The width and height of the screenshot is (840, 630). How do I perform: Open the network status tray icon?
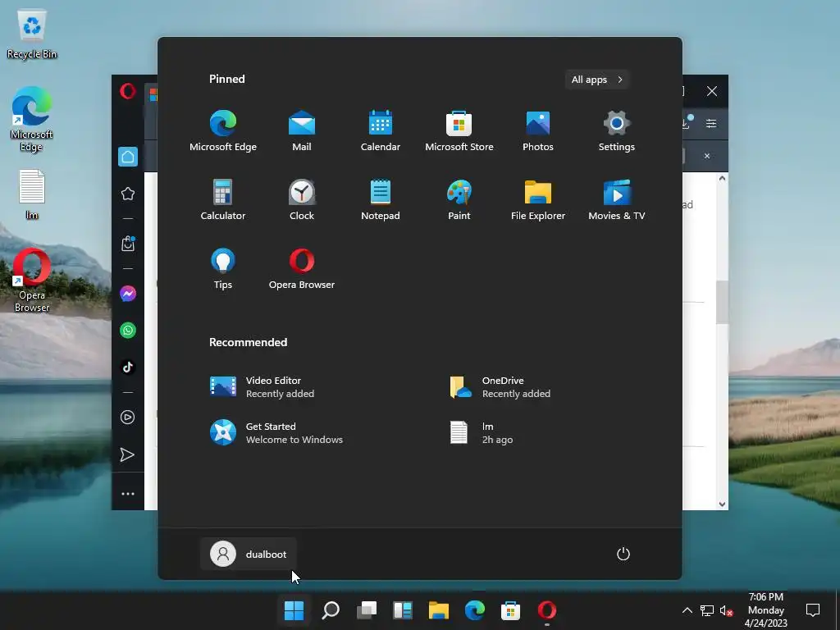(x=706, y=610)
